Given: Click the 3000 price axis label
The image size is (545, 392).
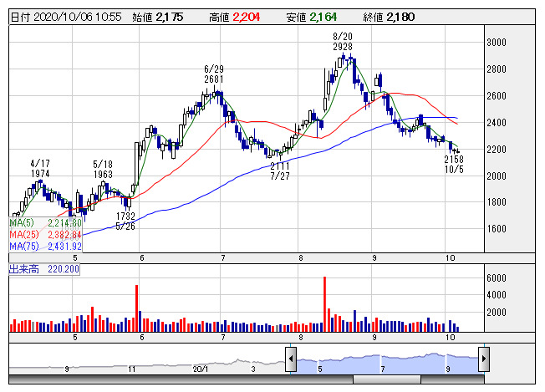Looking at the screenshot, I should click(x=497, y=43).
